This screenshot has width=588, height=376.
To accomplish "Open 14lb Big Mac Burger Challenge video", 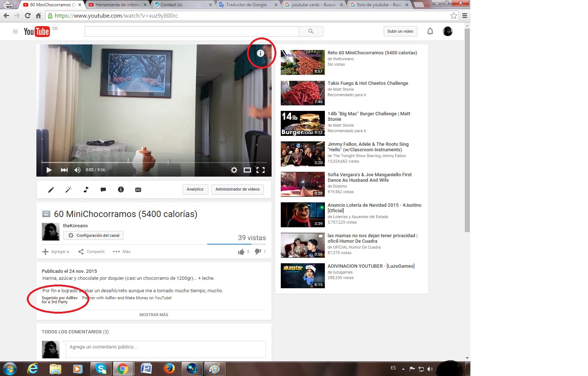I will tap(369, 116).
